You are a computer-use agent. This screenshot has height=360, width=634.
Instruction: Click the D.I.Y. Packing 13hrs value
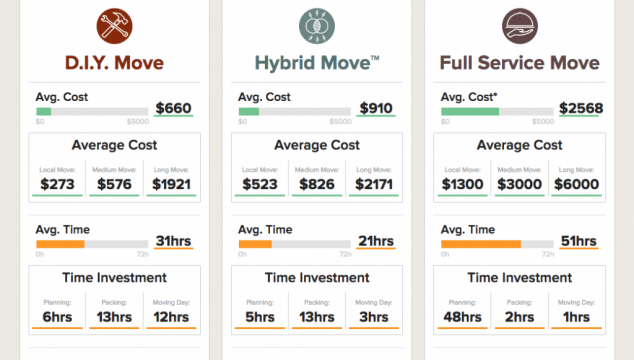coord(114,317)
